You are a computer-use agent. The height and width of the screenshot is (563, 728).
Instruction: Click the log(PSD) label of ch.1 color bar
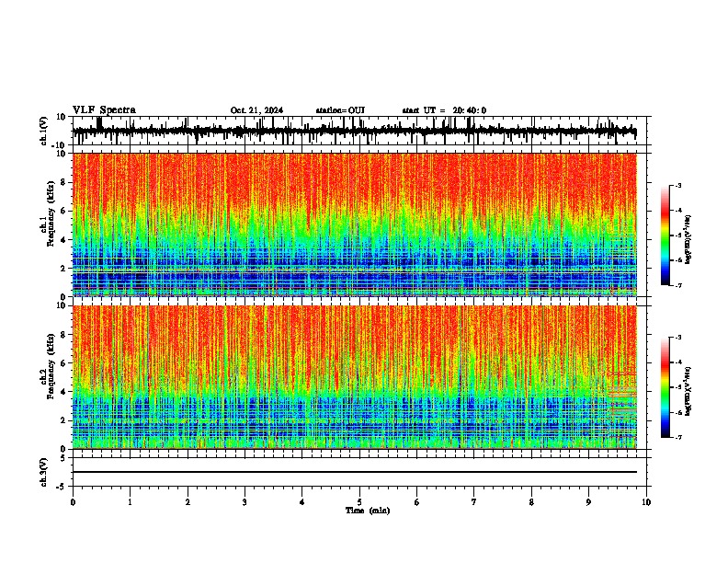tap(688, 239)
